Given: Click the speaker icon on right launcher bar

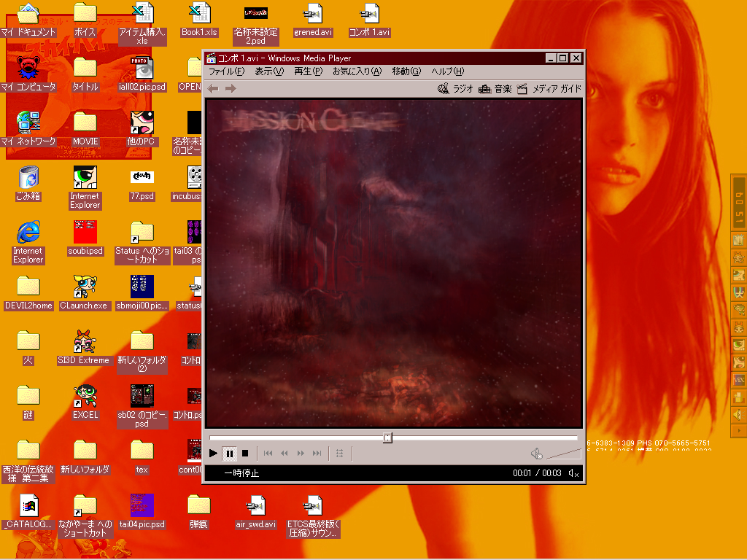Looking at the screenshot, I should tap(739, 415).
